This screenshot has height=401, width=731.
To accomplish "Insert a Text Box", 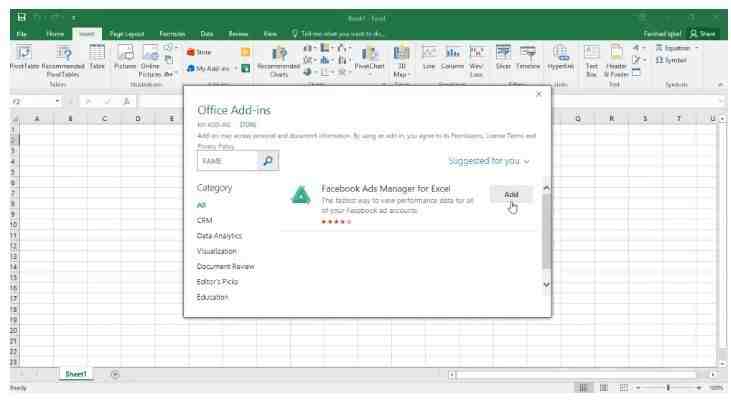I will coord(592,61).
